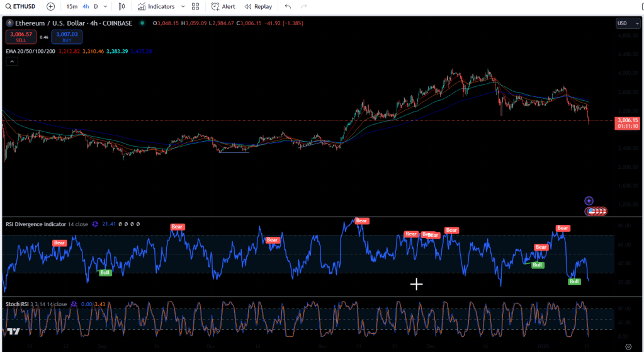Click the green market status dot
This screenshot has width=644, height=352.
[x=143, y=23]
